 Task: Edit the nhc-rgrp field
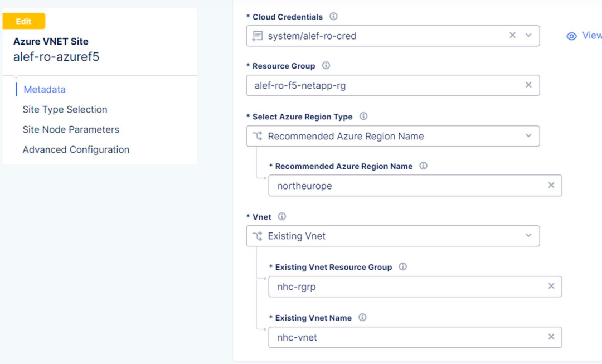tap(415, 287)
